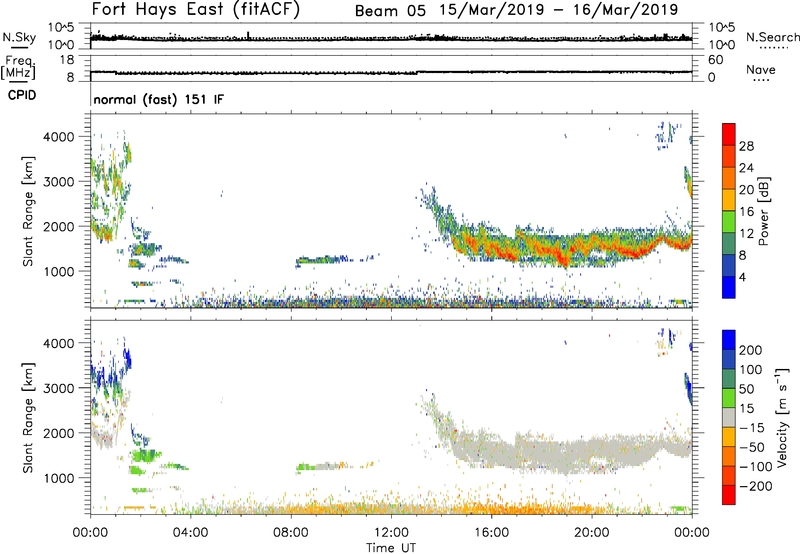Image resolution: width=800 pixels, height=554 pixels.
Task: Click the "Time UT" axis title
Action: click(x=391, y=548)
